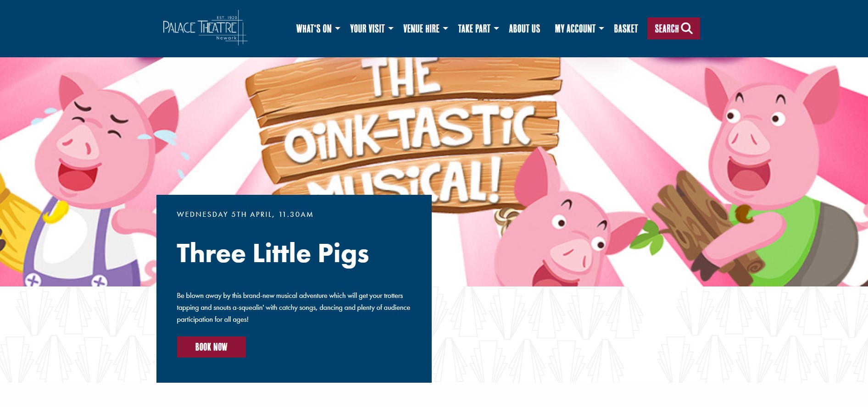Open the Three Little Pigs title

point(273,253)
